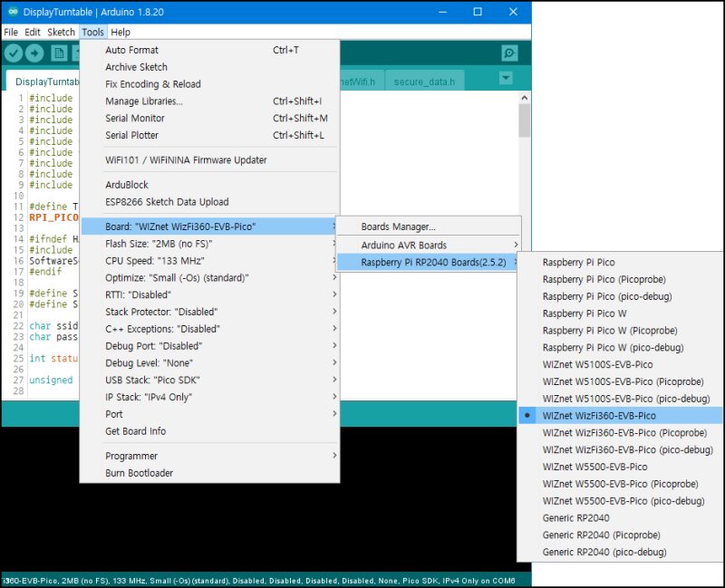
Task: Expand Flash Size submenu
Action: (x=210, y=244)
